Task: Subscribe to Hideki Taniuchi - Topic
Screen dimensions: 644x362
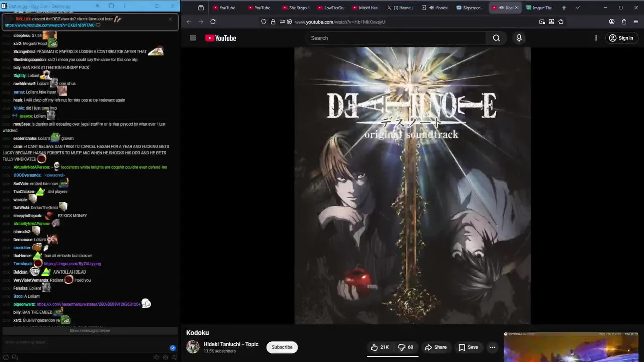Action: 282,347
